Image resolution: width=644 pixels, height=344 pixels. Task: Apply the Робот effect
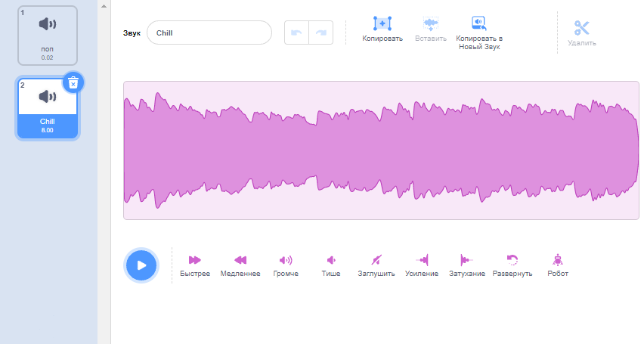pos(558,264)
